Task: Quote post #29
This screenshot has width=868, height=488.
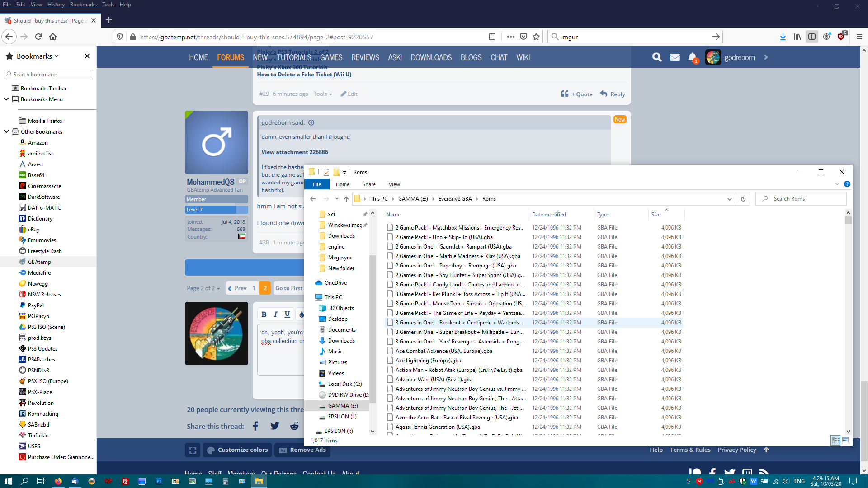Action: 576,94
